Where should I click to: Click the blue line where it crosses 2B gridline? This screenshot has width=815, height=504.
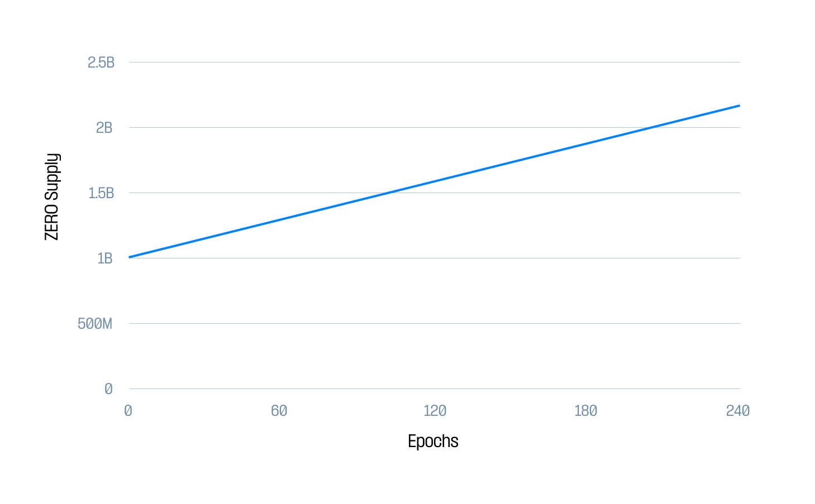[x=651, y=127]
